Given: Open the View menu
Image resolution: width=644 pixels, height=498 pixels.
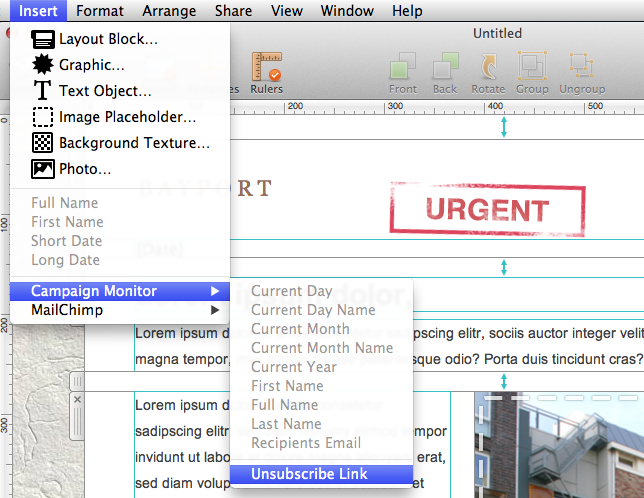Looking at the screenshot, I should coord(287,11).
